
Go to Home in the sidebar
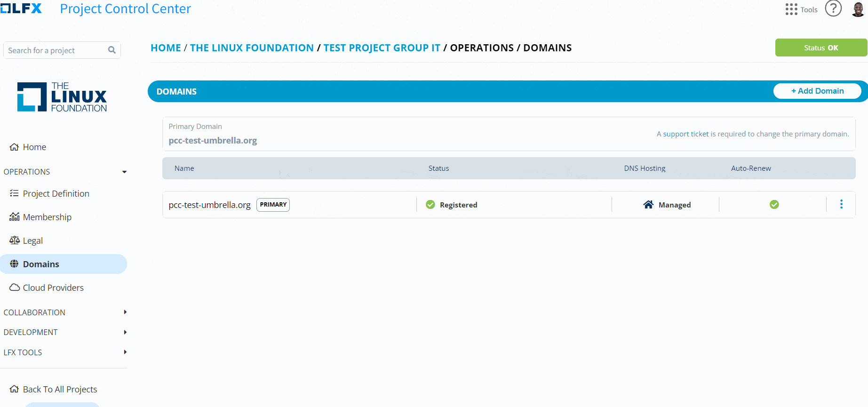click(34, 147)
